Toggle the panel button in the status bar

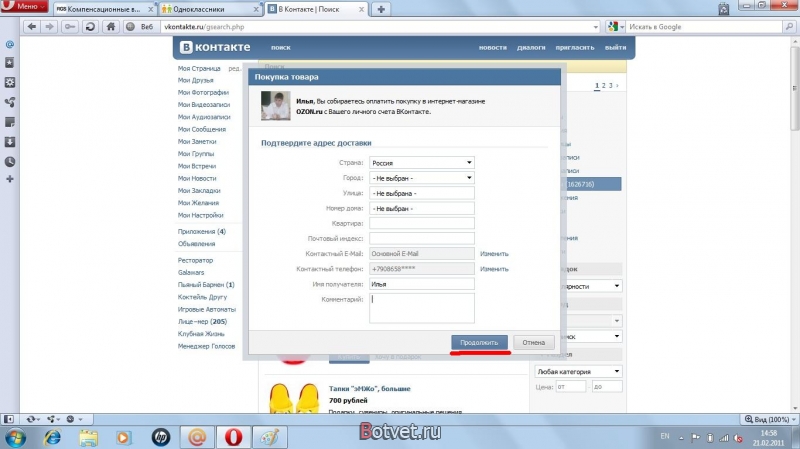coord(9,419)
